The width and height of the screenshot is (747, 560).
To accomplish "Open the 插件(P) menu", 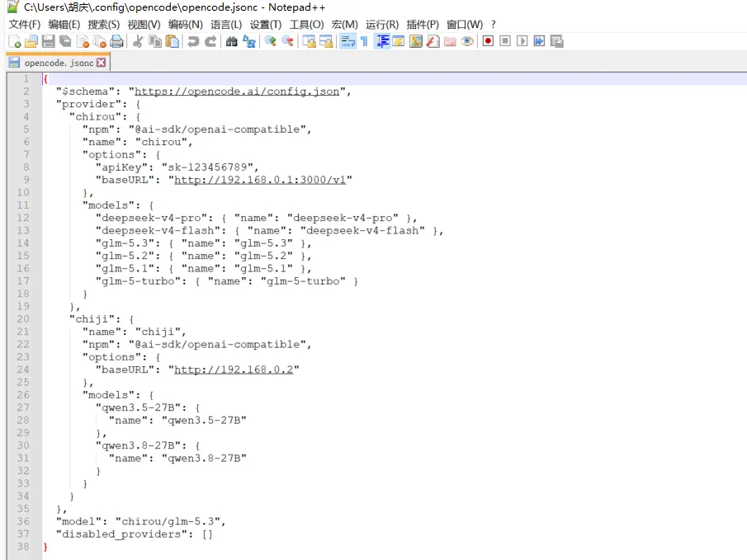I will (x=423, y=24).
